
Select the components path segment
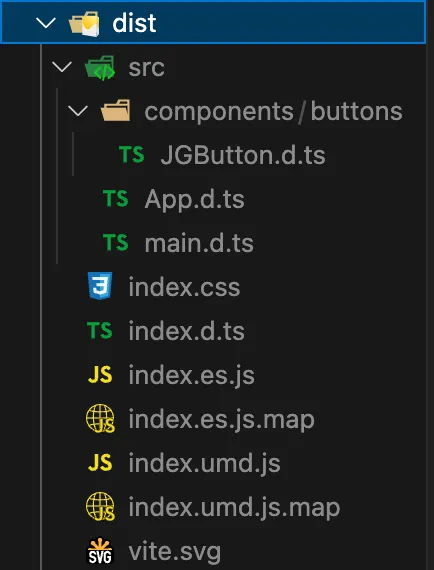(219, 112)
